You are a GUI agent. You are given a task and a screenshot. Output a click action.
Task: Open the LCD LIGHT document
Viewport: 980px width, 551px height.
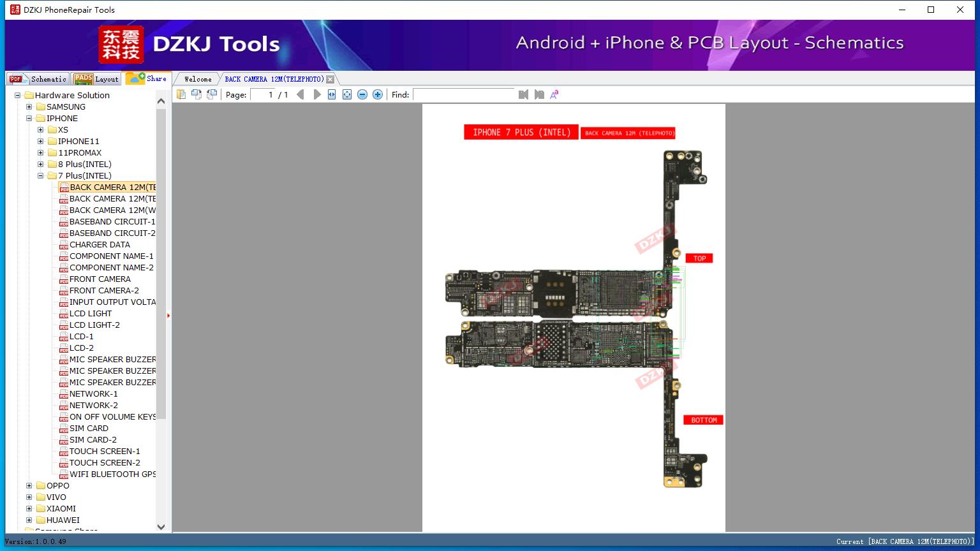point(91,313)
